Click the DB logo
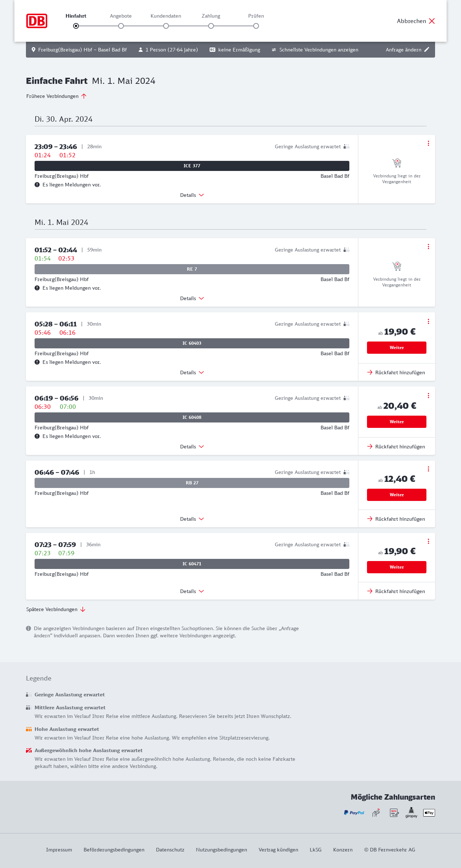Viewport: 461px width, 868px height. [x=37, y=21]
